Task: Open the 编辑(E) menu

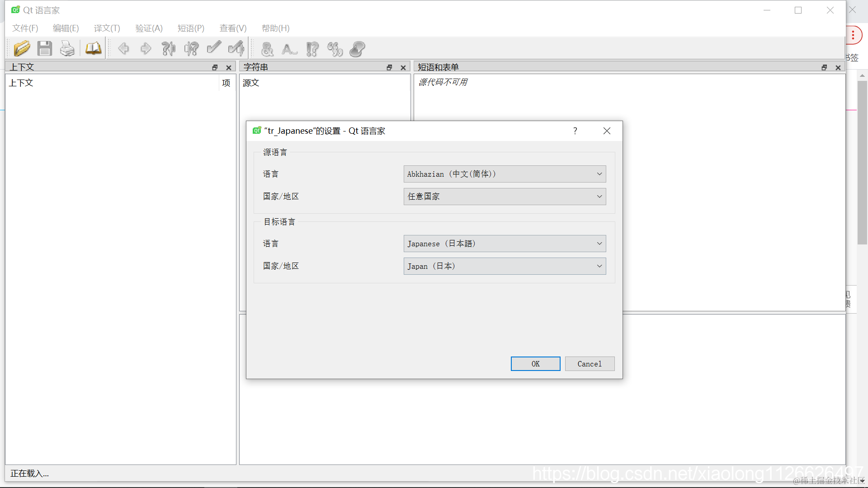Action: (x=66, y=28)
